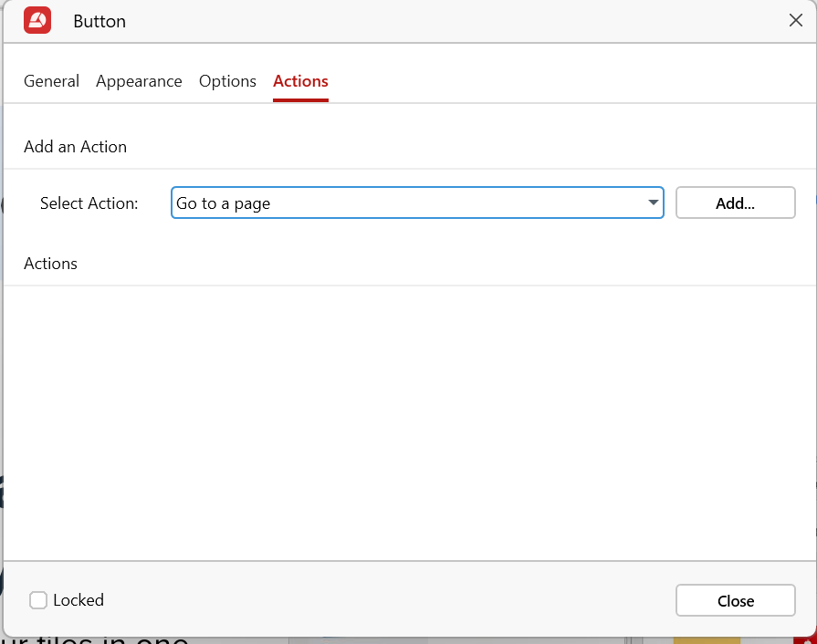
Task: Click the Locked checkbox label text
Action: click(79, 600)
